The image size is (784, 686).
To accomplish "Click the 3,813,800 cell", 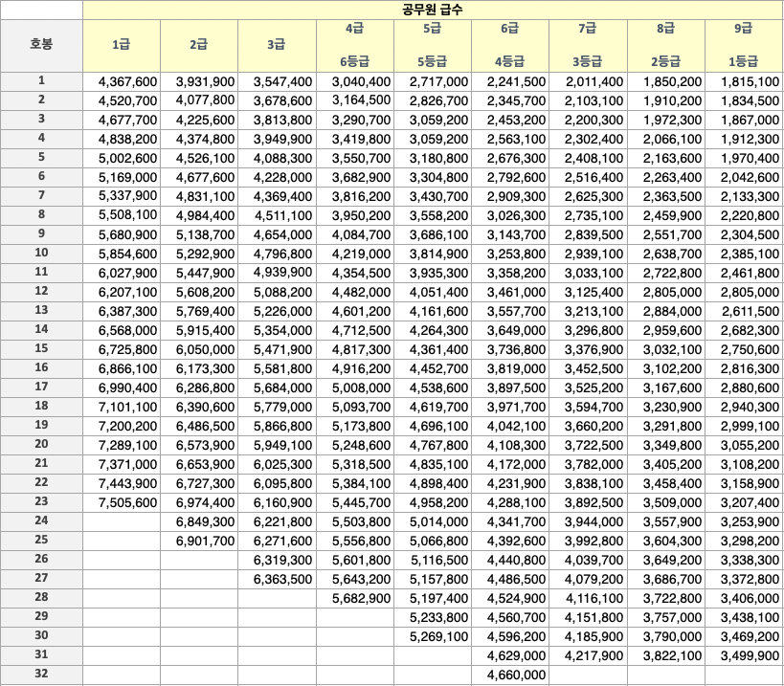I will (277, 121).
